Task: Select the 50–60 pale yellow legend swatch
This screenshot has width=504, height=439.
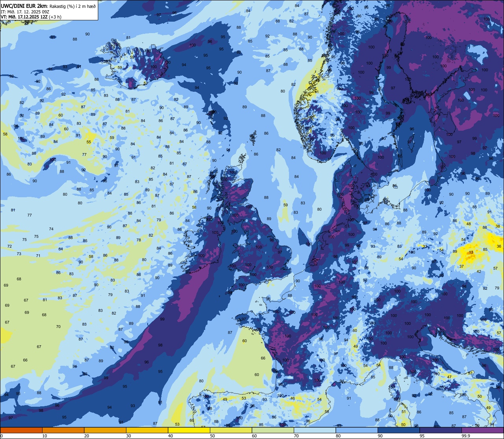Action: click(x=231, y=430)
